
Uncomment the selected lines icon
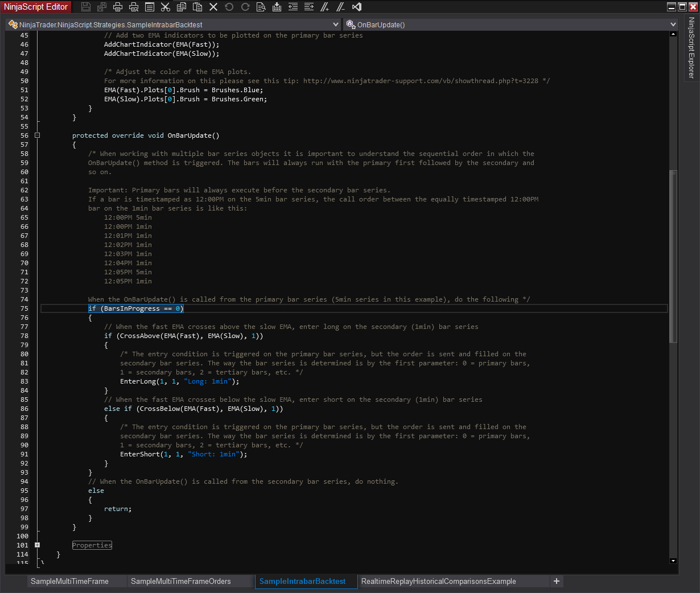[341, 7]
